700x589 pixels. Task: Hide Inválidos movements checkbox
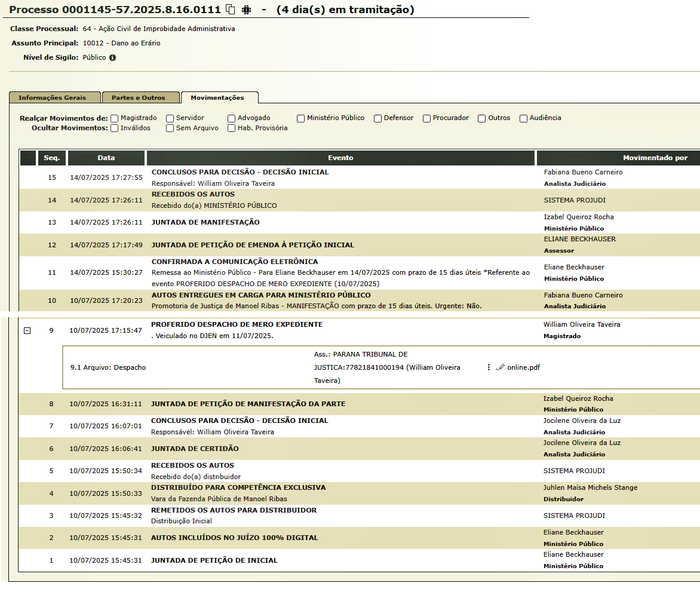click(x=115, y=128)
